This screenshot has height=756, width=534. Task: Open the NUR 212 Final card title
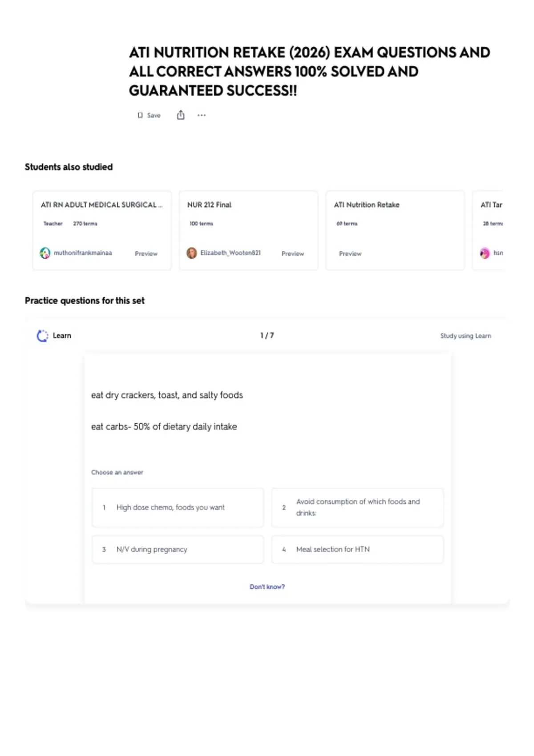[209, 205]
